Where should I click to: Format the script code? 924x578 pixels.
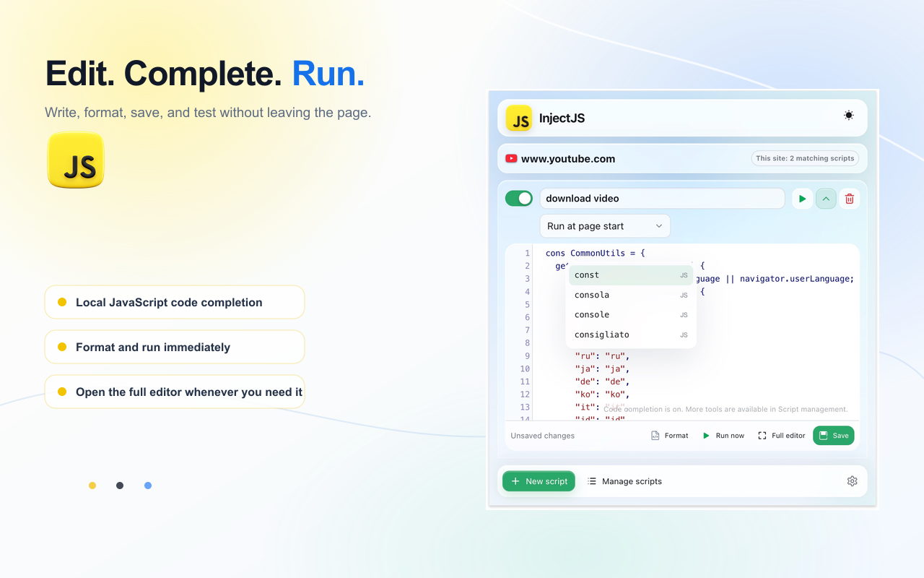point(670,436)
